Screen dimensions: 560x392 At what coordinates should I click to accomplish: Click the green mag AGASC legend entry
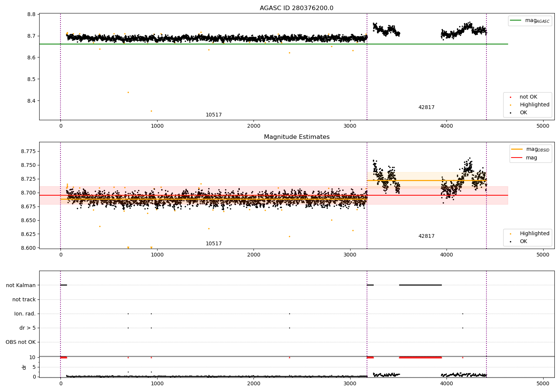(530, 21)
